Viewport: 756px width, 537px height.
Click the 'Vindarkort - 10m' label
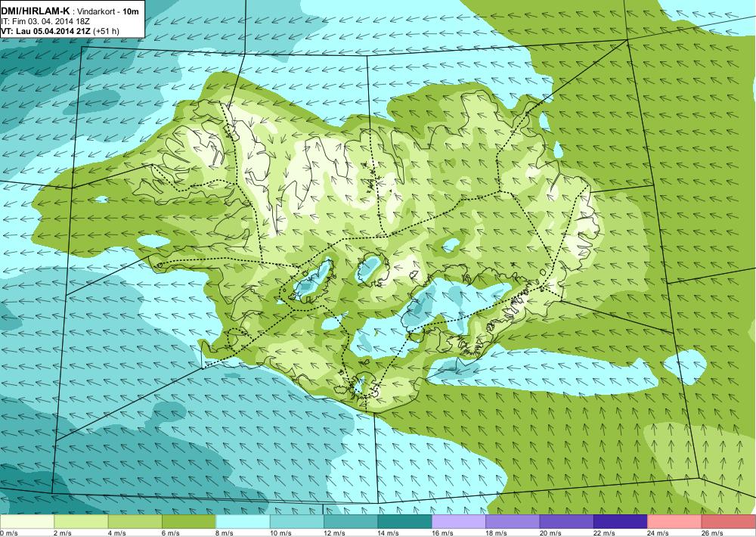click(107, 11)
